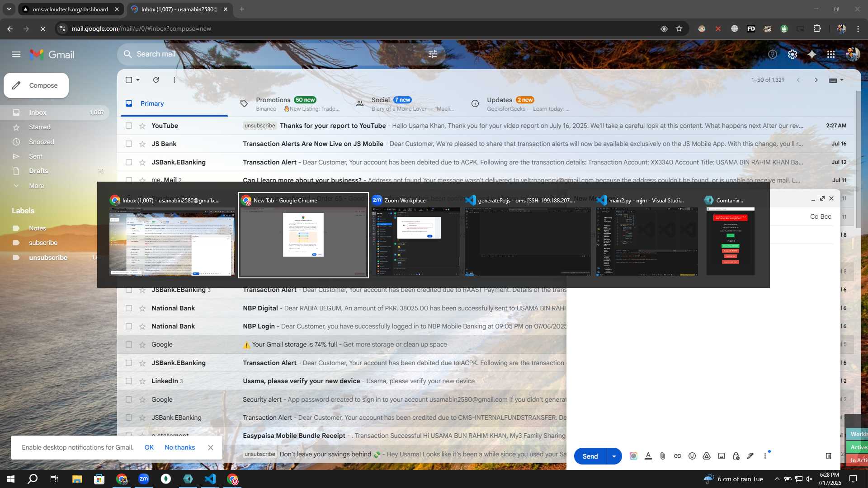
Task: Open Gmail support help icon
Action: point(773,55)
